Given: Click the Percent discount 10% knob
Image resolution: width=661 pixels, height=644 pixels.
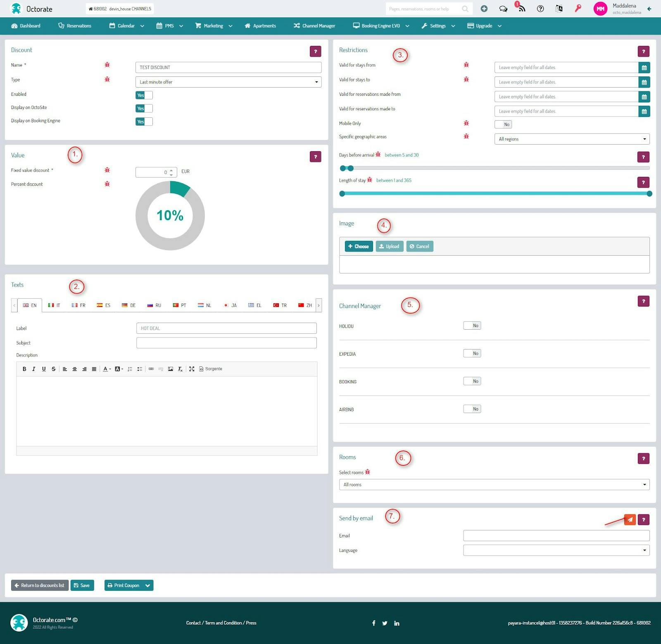Looking at the screenshot, I should [170, 216].
